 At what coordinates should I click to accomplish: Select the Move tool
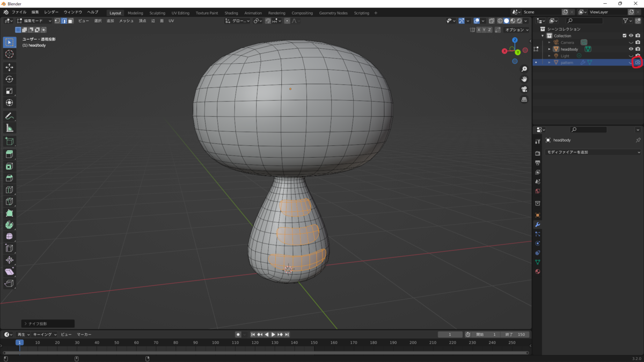pos(9,67)
